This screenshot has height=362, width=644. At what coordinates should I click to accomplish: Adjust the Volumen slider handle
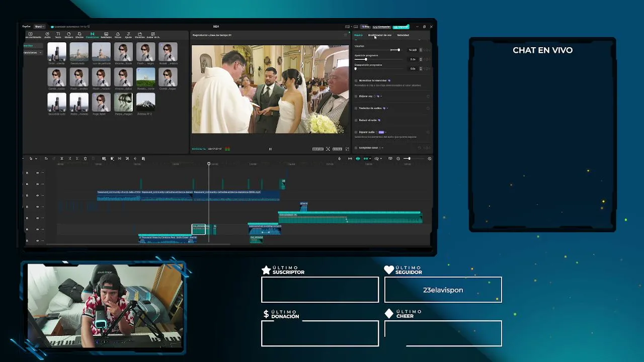[398, 50]
